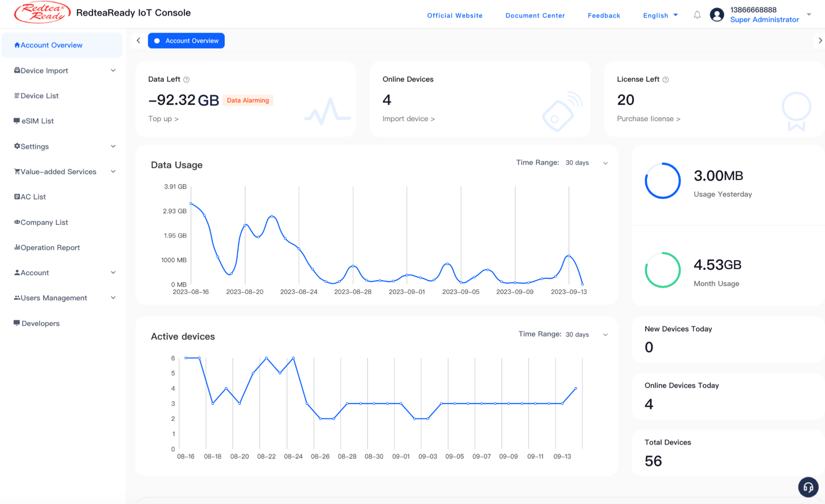Open the English language dropdown
Screen dimensions: 825x504
(x=660, y=16)
